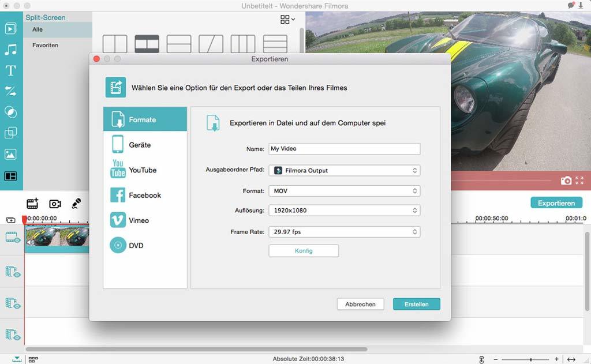591x364 pixels.
Task: Click the zoom in plus icon
Action: (x=556, y=359)
